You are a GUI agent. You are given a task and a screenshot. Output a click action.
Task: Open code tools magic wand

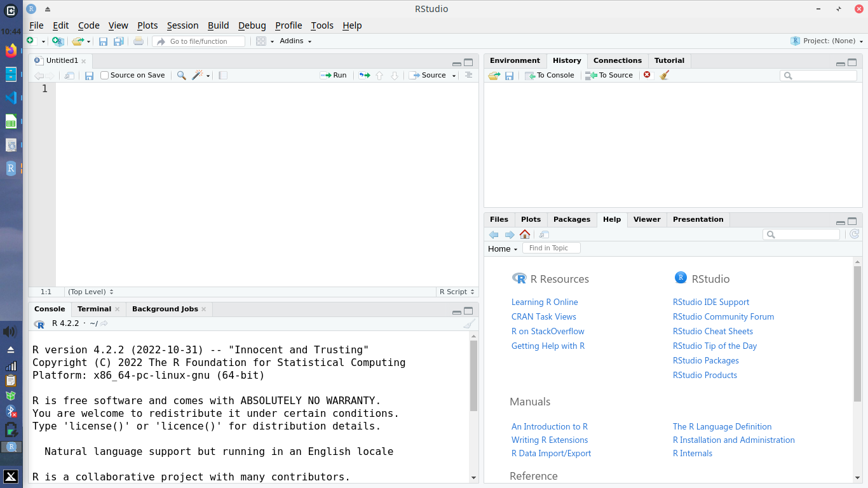click(x=198, y=75)
